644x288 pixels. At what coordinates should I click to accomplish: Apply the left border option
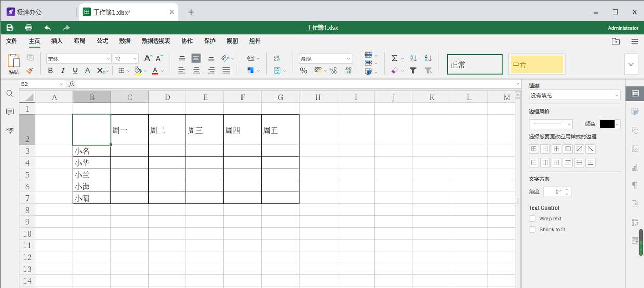(x=533, y=163)
